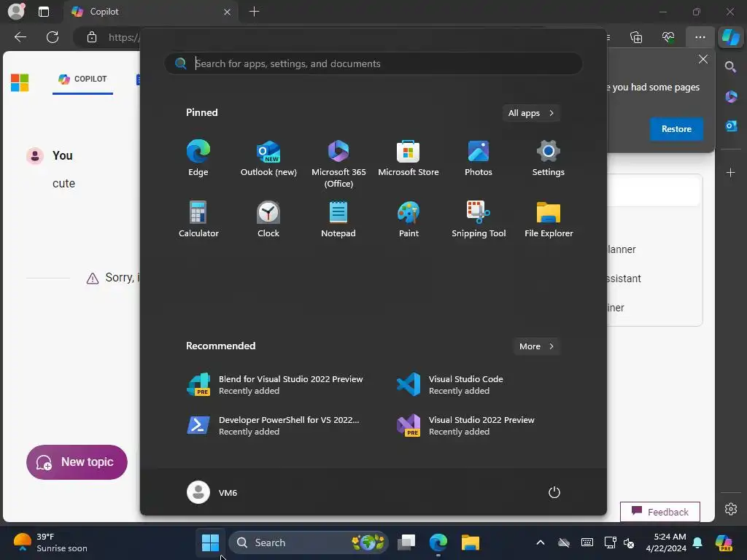Open Browser essentials heart icon

click(668, 37)
